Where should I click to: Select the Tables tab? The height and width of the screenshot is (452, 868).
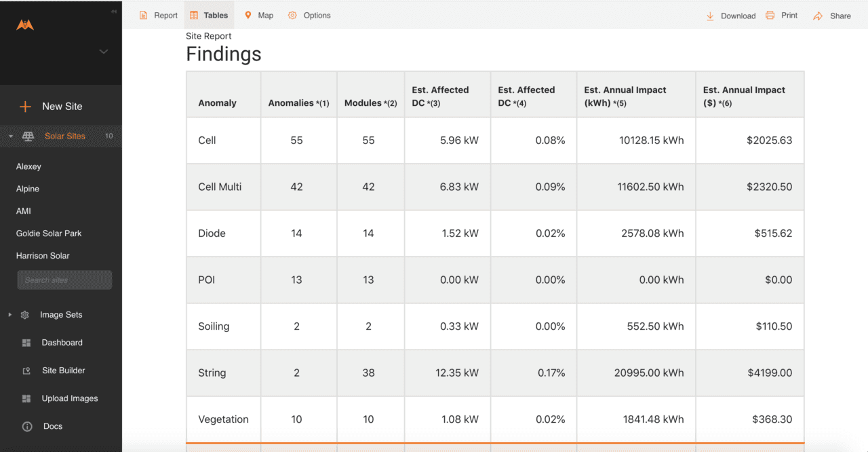click(208, 15)
